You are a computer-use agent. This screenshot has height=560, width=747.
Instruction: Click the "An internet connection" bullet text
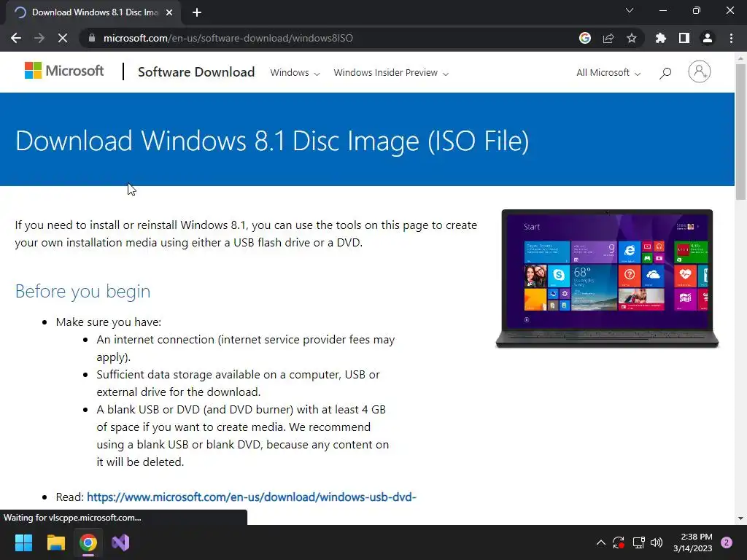pyautogui.click(x=246, y=349)
